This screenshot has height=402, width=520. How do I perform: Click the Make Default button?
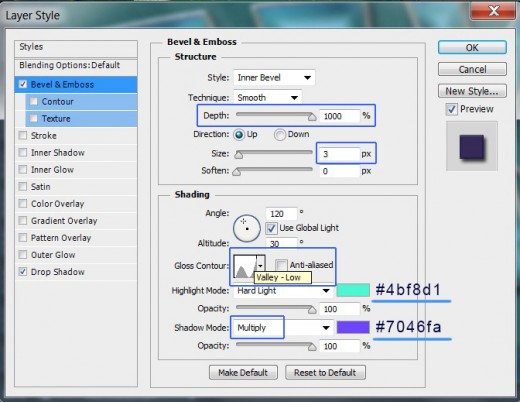243,373
